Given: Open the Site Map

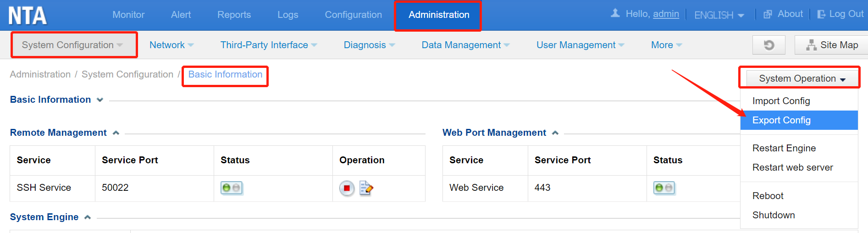Looking at the screenshot, I should click(x=832, y=45).
